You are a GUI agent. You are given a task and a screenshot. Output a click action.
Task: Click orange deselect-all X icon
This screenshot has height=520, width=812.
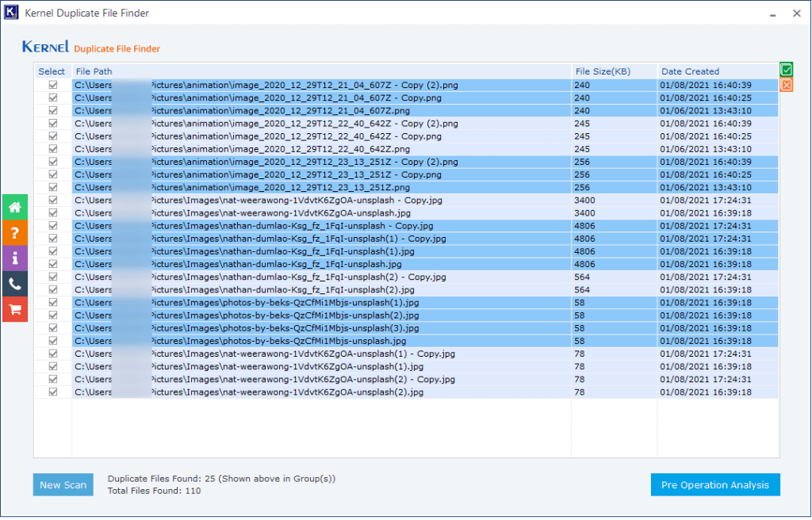[786, 85]
